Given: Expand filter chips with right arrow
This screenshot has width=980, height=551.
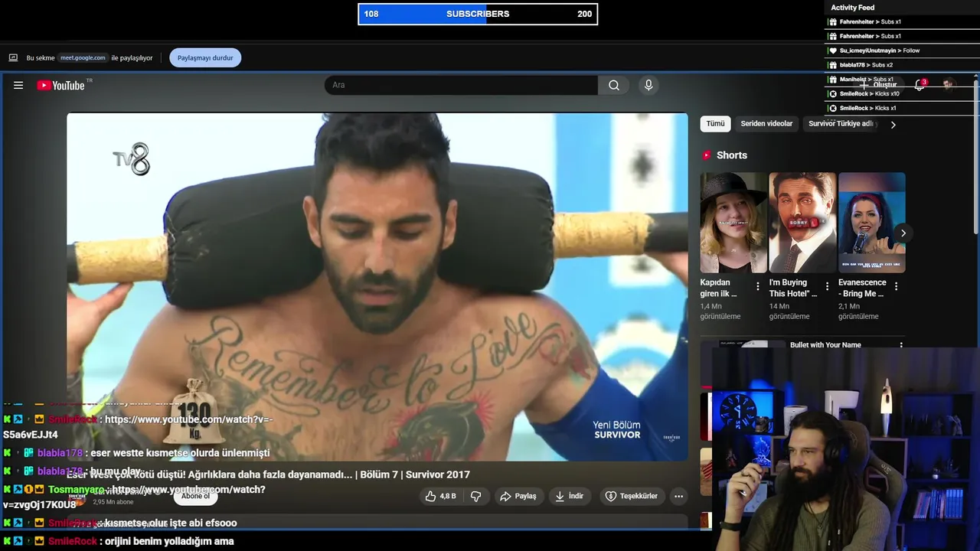Looking at the screenshot, I should click(893, 124).
